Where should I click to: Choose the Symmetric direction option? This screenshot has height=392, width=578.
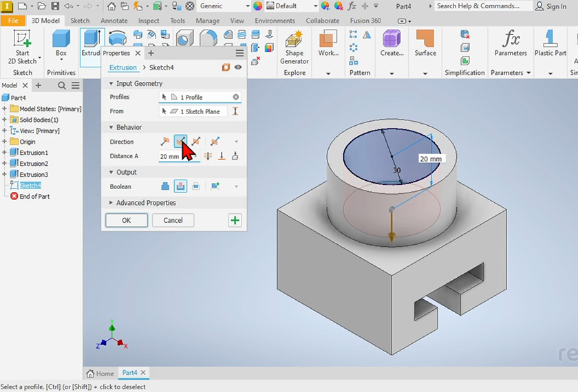[196, 142]
